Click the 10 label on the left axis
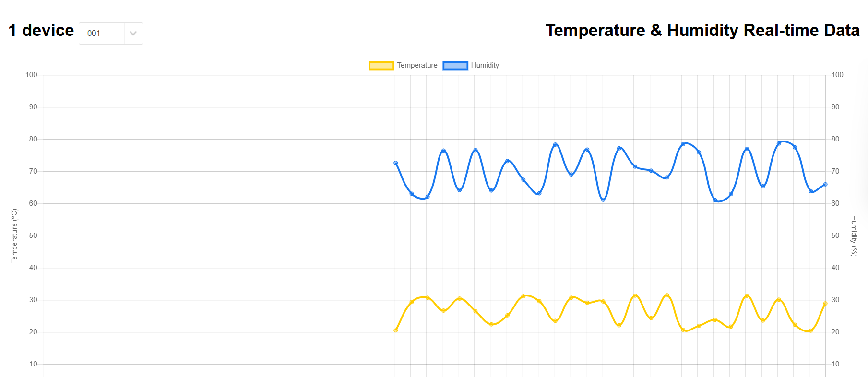868x377 pixels. (x=33, y=364)
